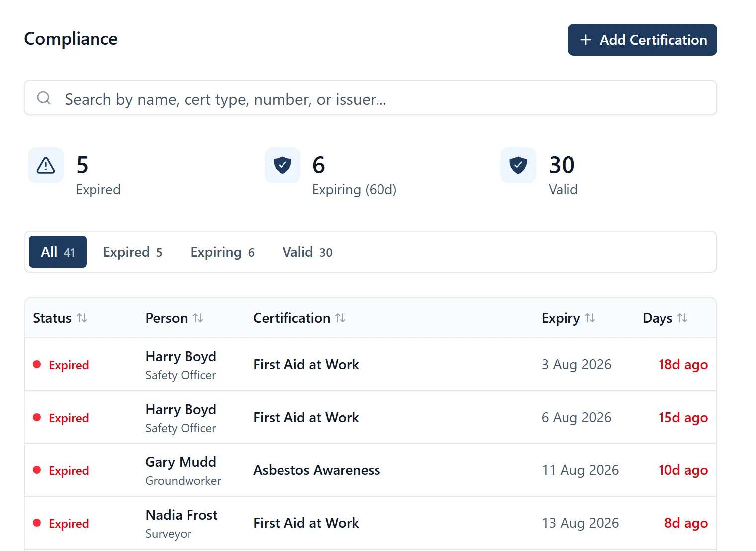Click the 6 Expiring (60d) summary count

(x=319, y=165)
